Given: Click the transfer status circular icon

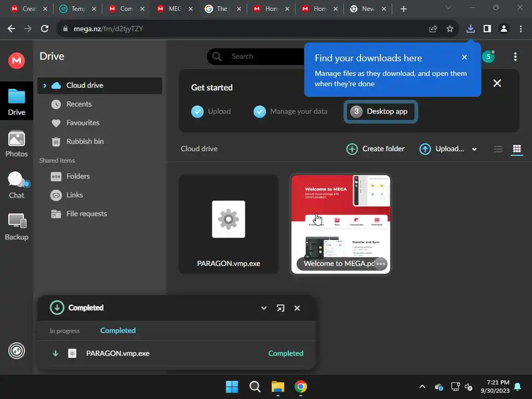Looking at the screenshot, I should (17, 351).
